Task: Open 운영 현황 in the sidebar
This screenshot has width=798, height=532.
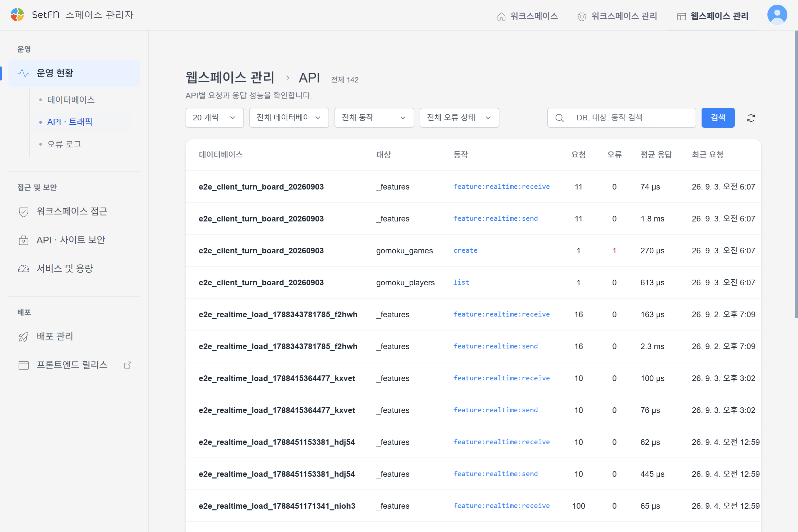Action: pyautogui.click(x=74, y=73)
